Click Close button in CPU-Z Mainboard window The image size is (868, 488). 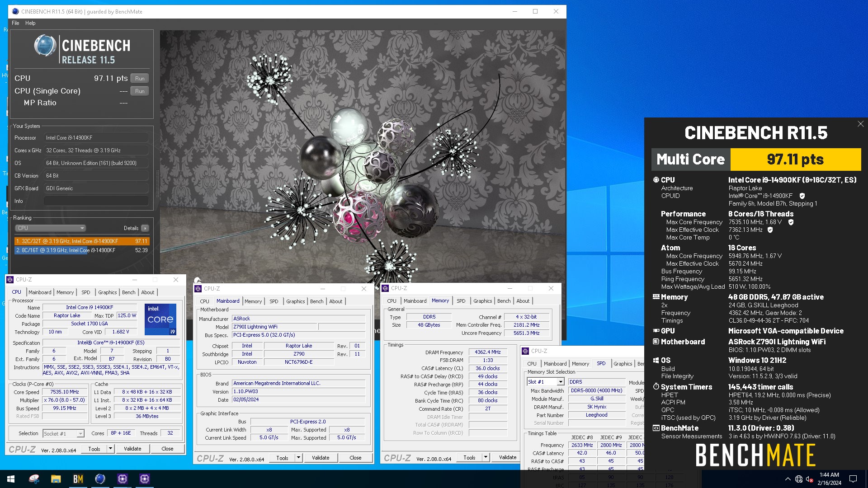click(355, 458)
